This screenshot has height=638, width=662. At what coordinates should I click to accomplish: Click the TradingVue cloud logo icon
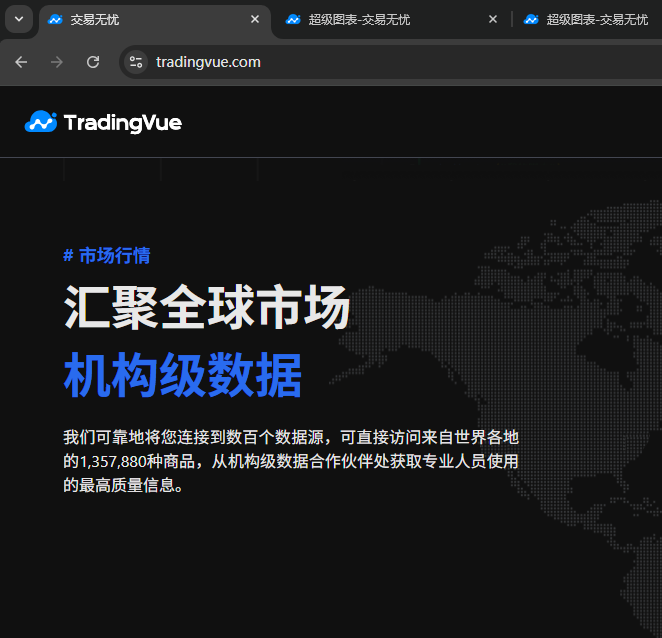point(41,122)
